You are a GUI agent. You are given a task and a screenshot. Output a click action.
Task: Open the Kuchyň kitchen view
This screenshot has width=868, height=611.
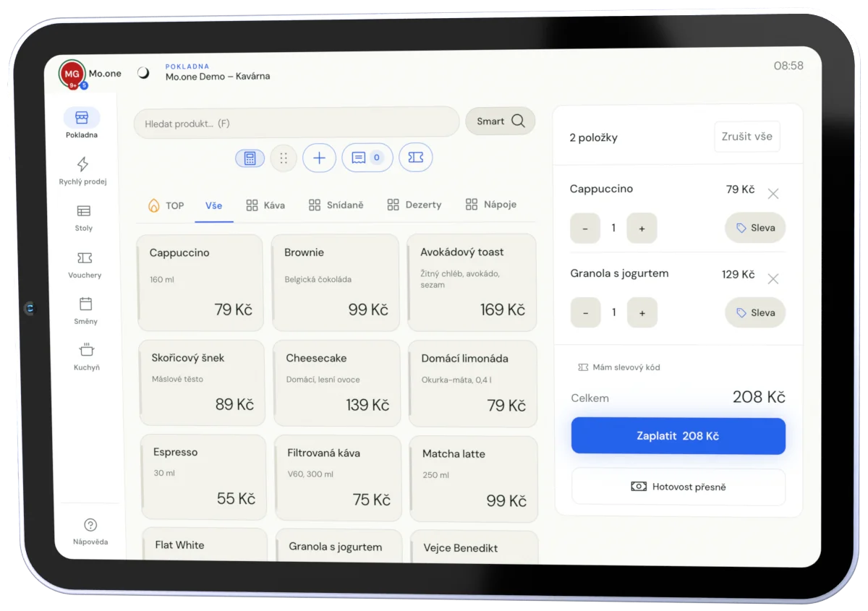(86, 357)
